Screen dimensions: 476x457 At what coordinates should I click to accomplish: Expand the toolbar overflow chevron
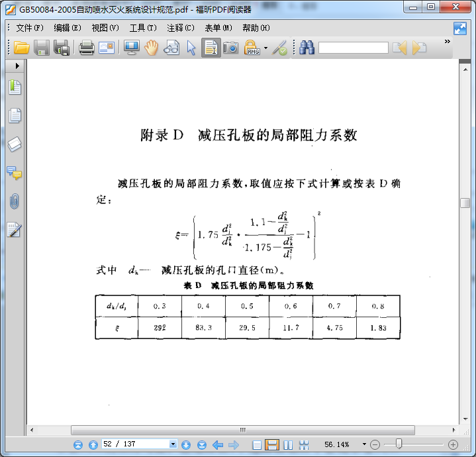point(447,41)
